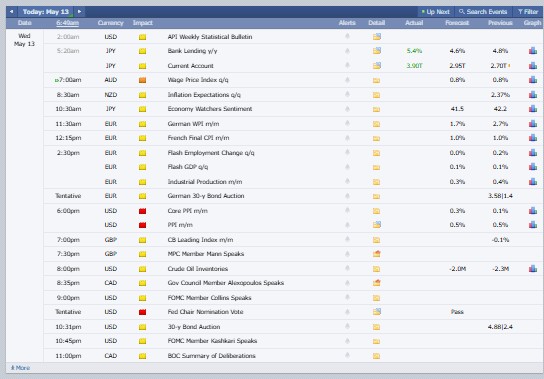Open detail folder for Current Account

click(x=377, y=65)
